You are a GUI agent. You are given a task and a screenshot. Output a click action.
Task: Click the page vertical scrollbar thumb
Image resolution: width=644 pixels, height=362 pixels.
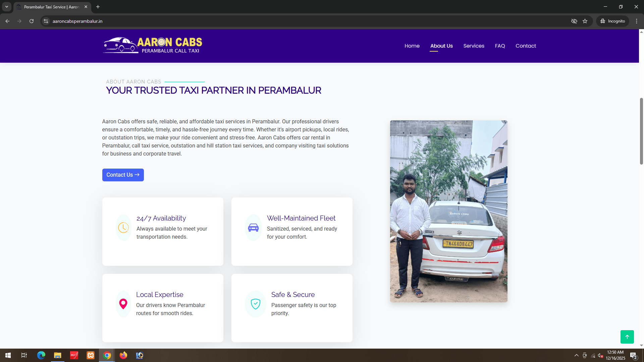pos(641,131)
